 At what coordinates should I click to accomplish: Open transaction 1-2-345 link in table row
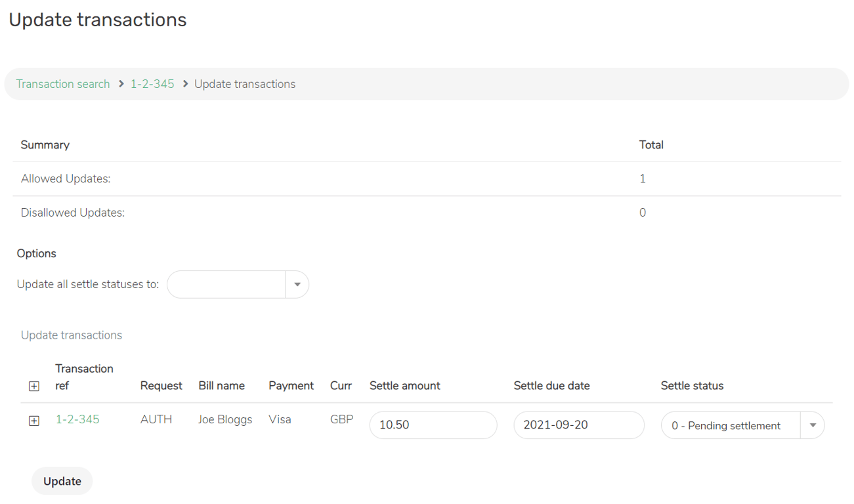tap(77, 419)
